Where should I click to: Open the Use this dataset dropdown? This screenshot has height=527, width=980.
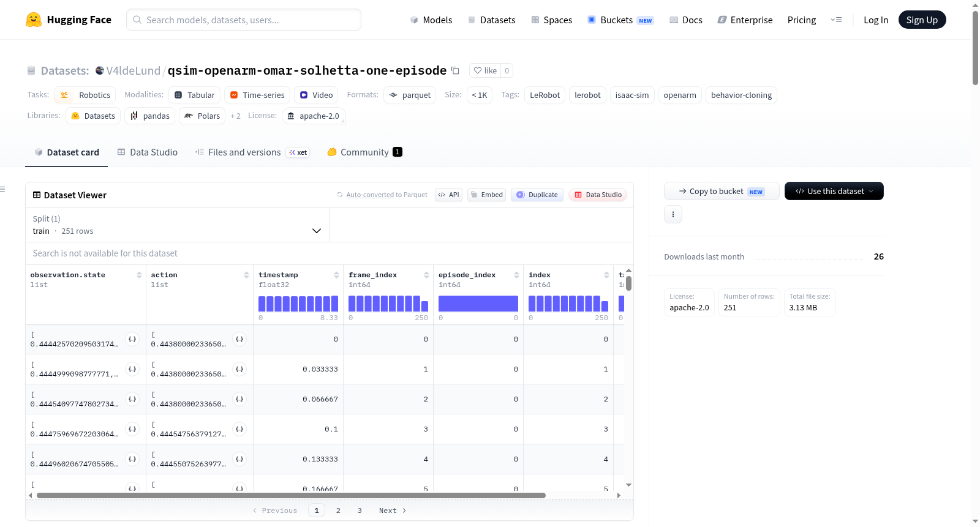[834, 191]
